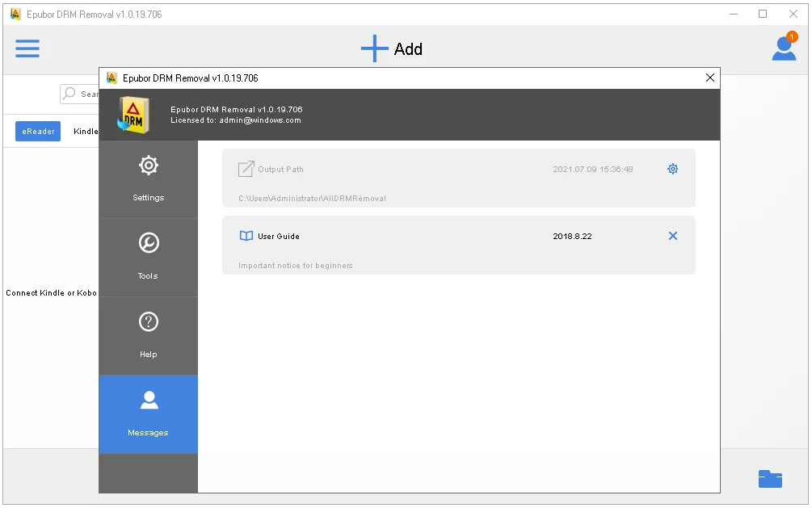Click the Search field in main window
Screen dimensions: 812x508
79,94
